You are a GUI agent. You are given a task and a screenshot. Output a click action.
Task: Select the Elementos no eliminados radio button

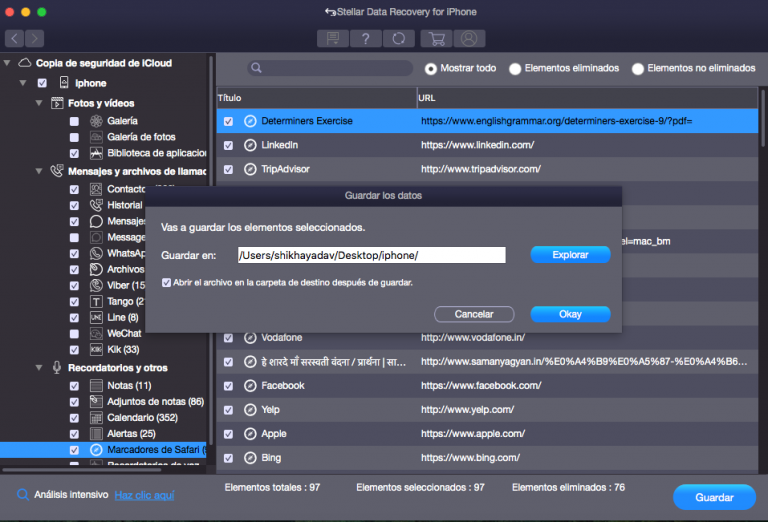pos(637,69)
